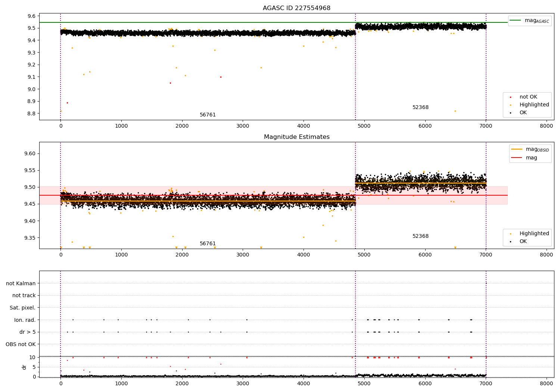Click y-tick '9.35' on Magnitude Estimates plot
Viewport: 560px width, 392px height.
pos(30,238)
